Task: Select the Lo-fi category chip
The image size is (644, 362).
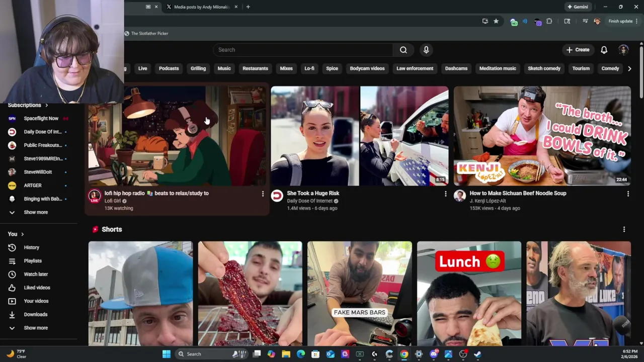Action: [x=309, y=68]
